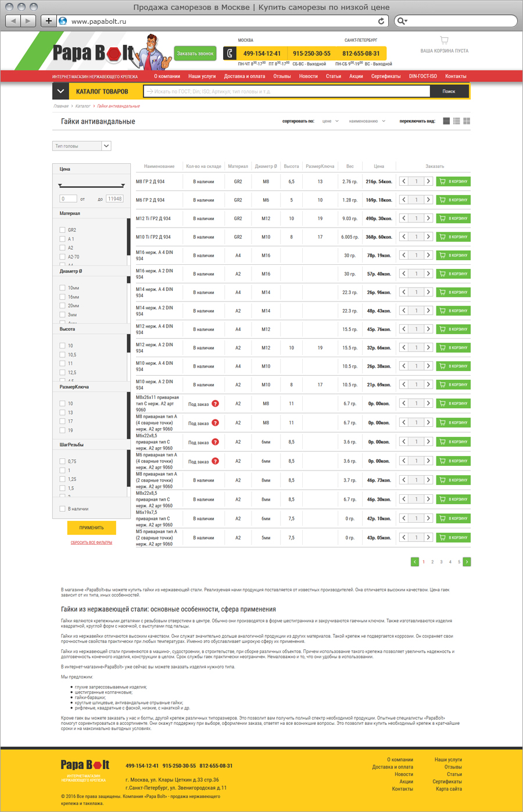Expand the 'Каталог товаров' menu arrow
The image size is (523, 812).
(x=61, y=91)
